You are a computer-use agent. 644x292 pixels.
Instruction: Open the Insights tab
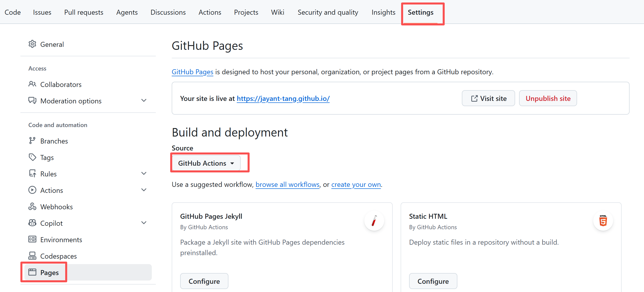tap(383, 12)
